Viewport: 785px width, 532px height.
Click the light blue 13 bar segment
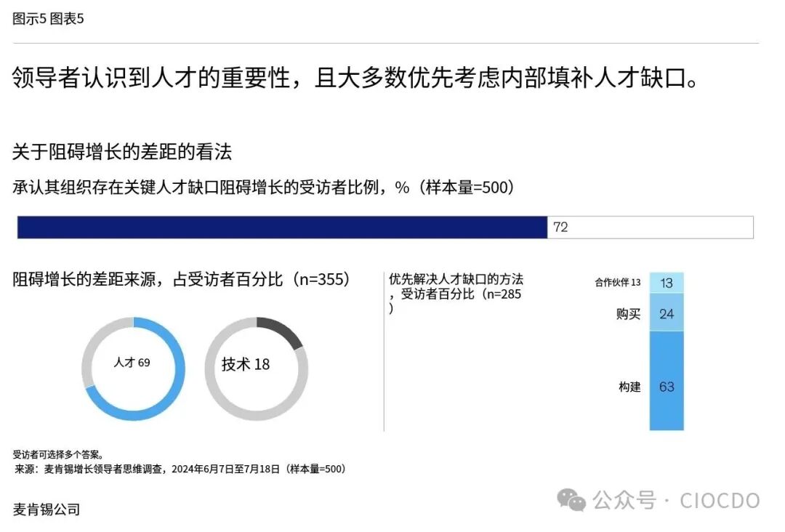(667, 282)
